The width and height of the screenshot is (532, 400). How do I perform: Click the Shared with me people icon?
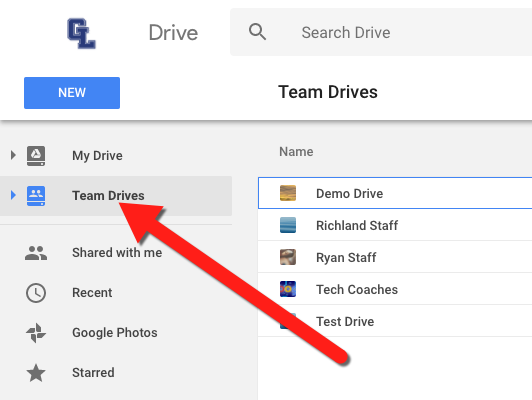click(36, 253)
